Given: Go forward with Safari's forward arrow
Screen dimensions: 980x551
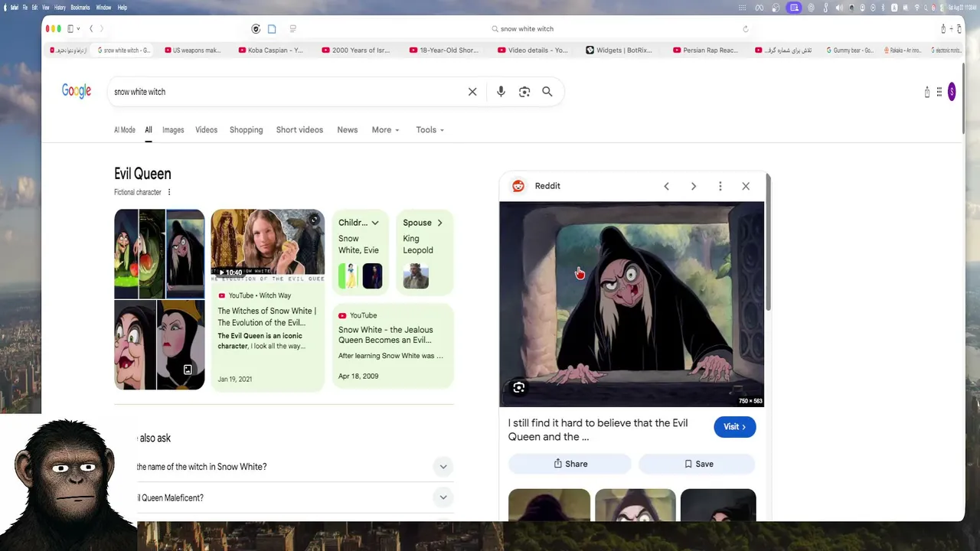Looking at the screenshot, I should (x=101, y=29).
